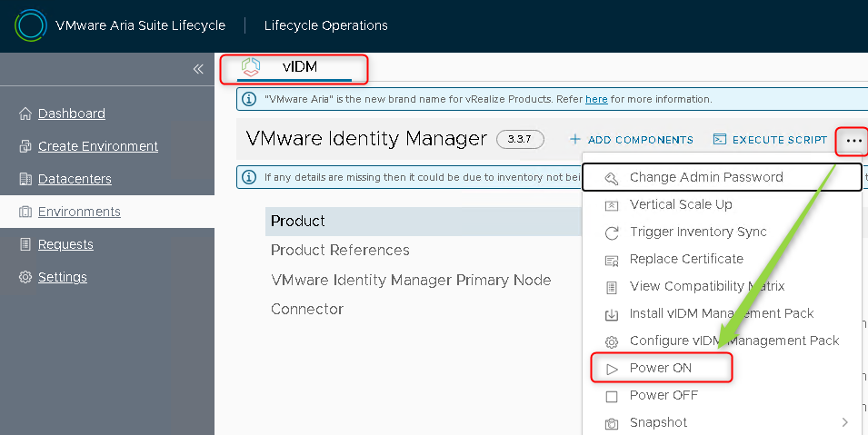
Task: Go to Dashboard link
Action: (x=72, y=114)
